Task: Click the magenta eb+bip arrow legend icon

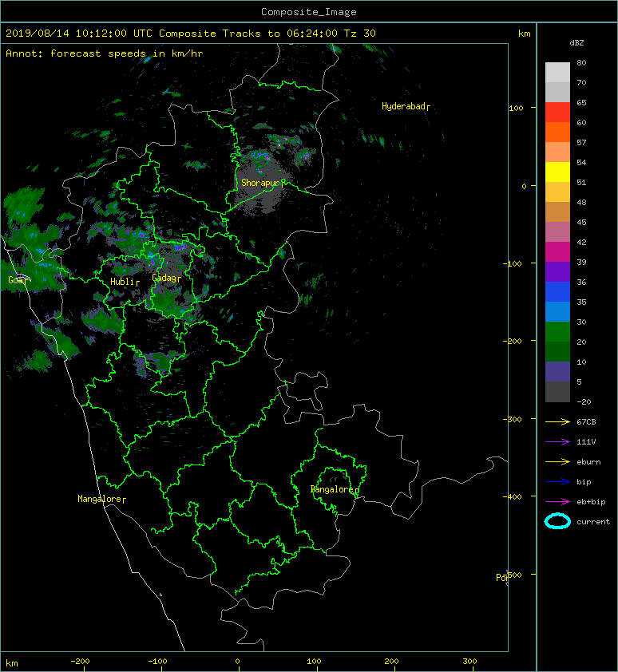Action: pos(557,502)
